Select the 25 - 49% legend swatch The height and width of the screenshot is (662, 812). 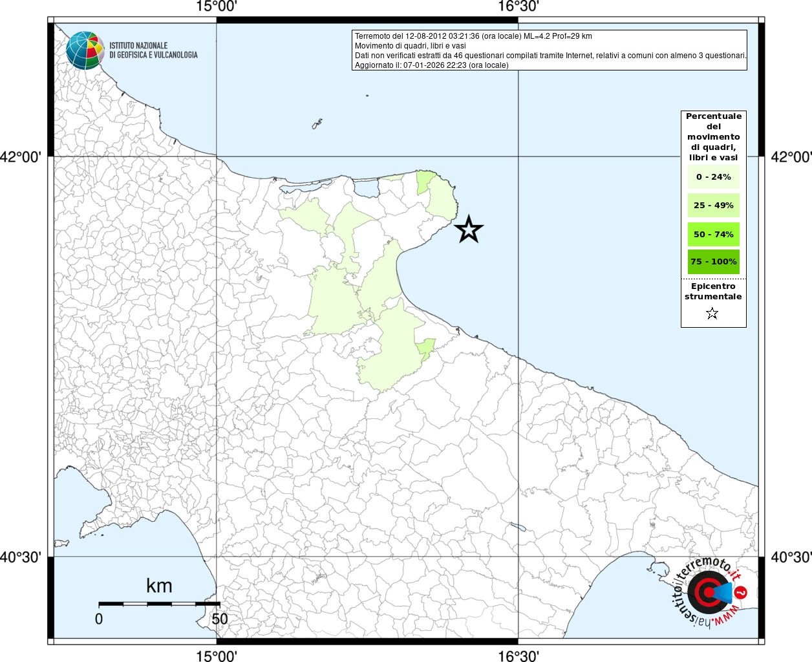click(714, 206)
